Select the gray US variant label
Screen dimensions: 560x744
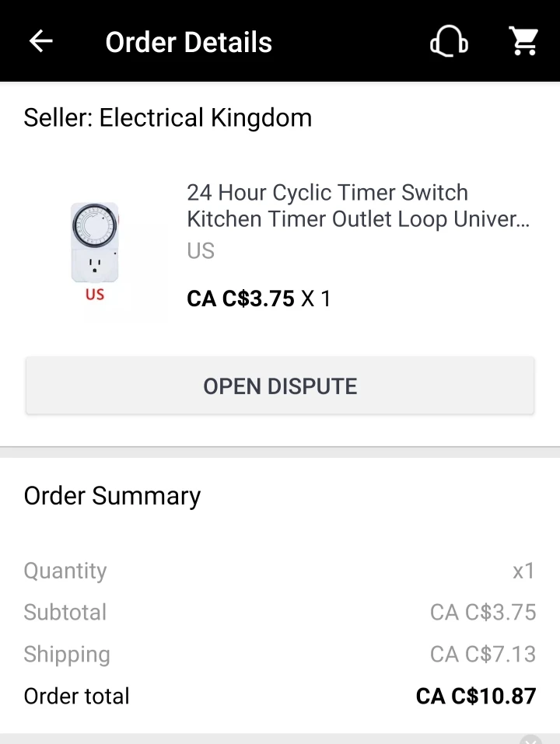[201, 251]
